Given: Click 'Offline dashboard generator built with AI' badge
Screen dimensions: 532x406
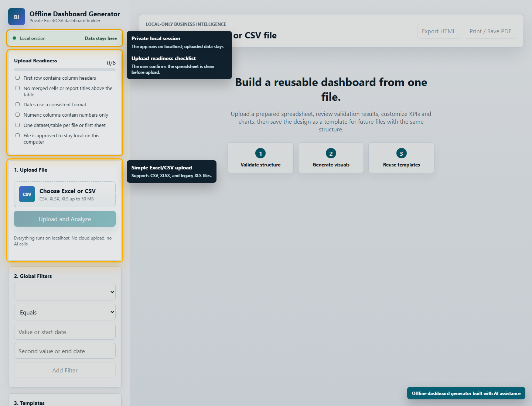Looking at the screenshot, I should pos(466,393).
